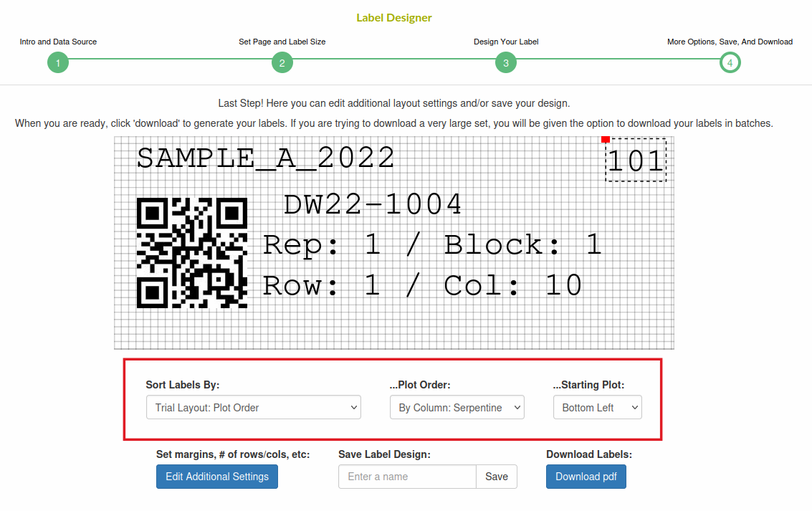
Task: Open the Starting Plot dropdown
Action: (597, 408)
